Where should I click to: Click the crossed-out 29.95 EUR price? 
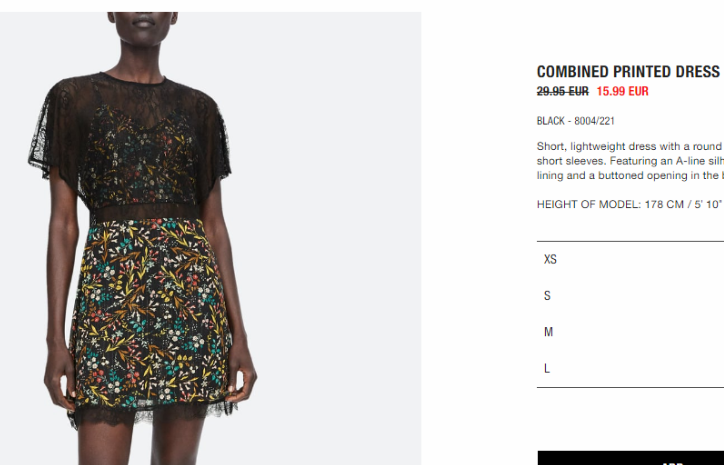[562, 91]
